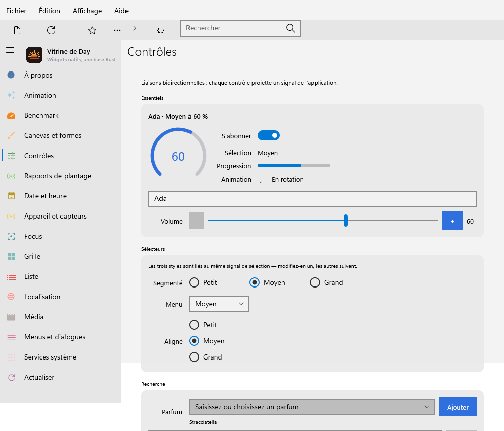The height and width of the screenshot is (431, 504).
Task: Click the Services système dots icon
Action: click(x=11, y=357)
